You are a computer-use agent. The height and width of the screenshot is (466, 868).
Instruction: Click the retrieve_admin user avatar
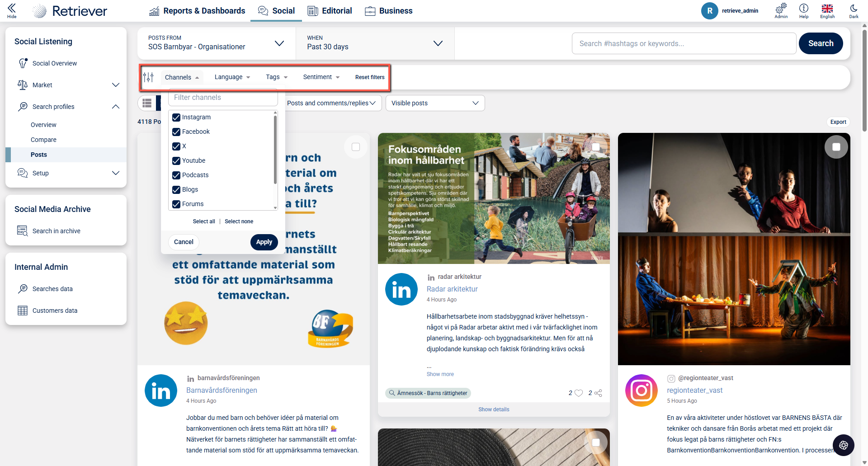[x=710, y=11]
